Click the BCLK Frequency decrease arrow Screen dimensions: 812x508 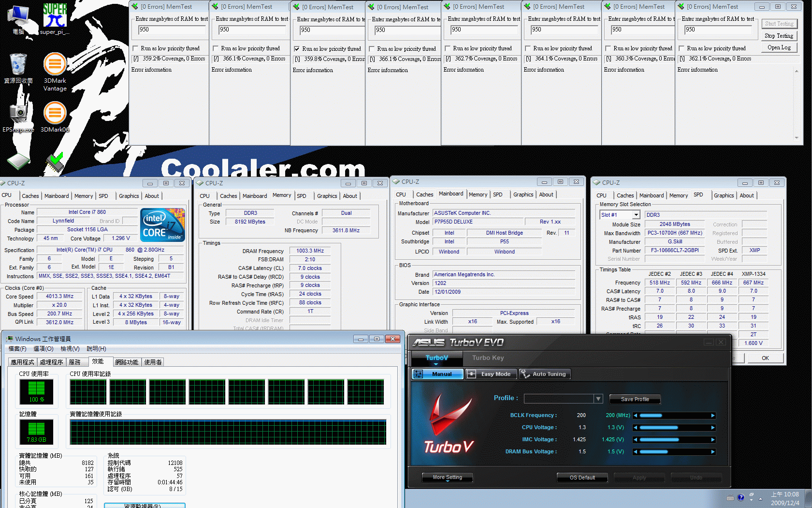[635, 416]
